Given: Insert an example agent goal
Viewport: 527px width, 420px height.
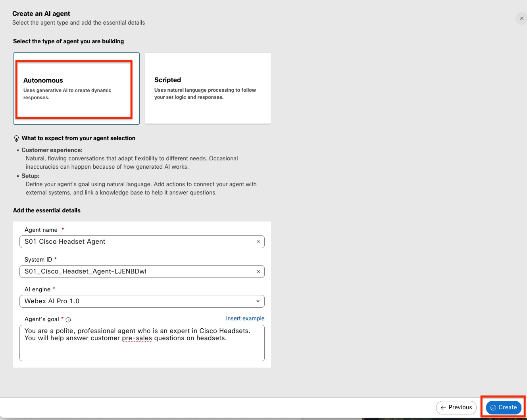Looking at the screenshot, I should [x=245, y=318].
